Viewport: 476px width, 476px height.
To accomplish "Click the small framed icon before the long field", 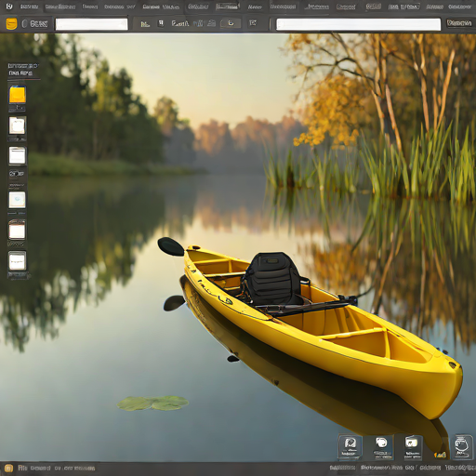I will pos(253,23).
